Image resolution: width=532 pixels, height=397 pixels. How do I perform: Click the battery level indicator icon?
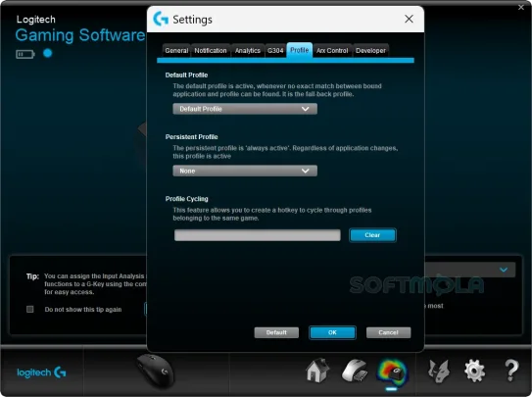click(25, 54)
